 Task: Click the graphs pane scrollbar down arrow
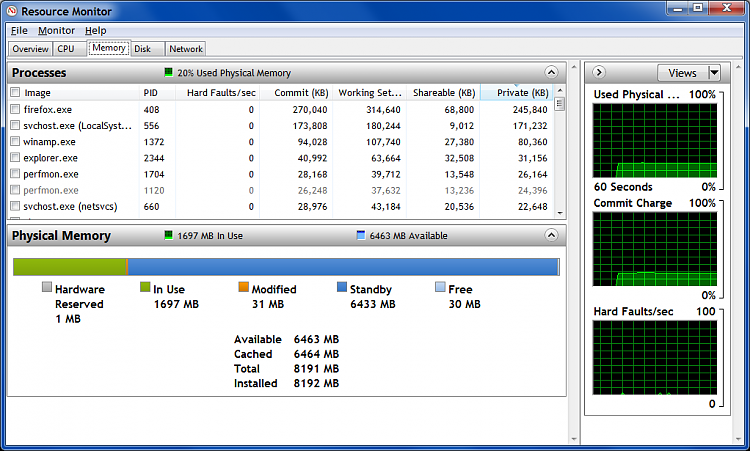pyautogui.click(x=738, y=439)
